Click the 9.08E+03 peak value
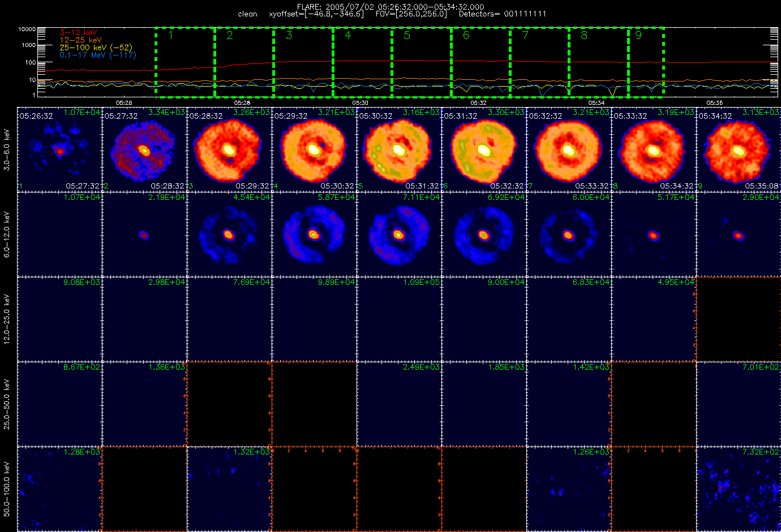781x532 pixels. coord(82,282)
